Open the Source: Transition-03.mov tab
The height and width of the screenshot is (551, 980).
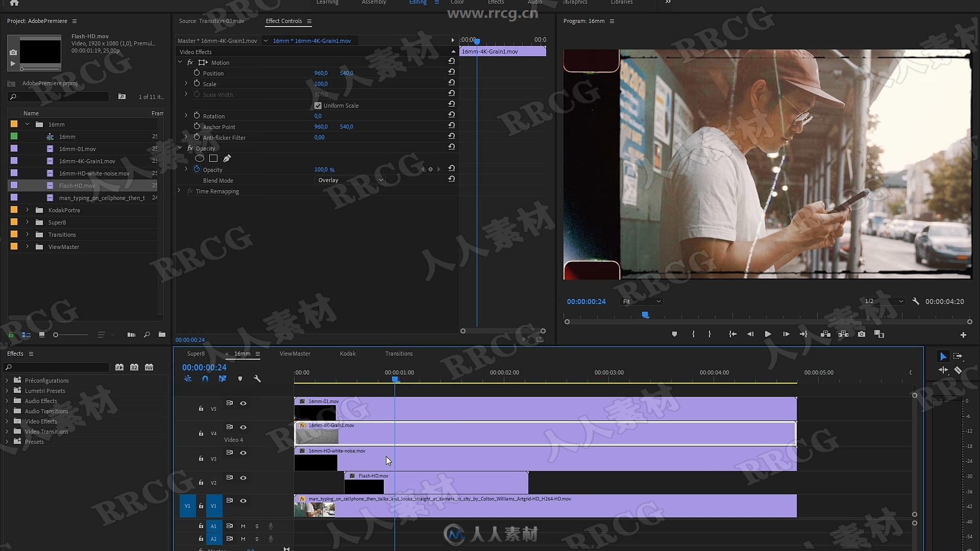click(x=211, y=21)
